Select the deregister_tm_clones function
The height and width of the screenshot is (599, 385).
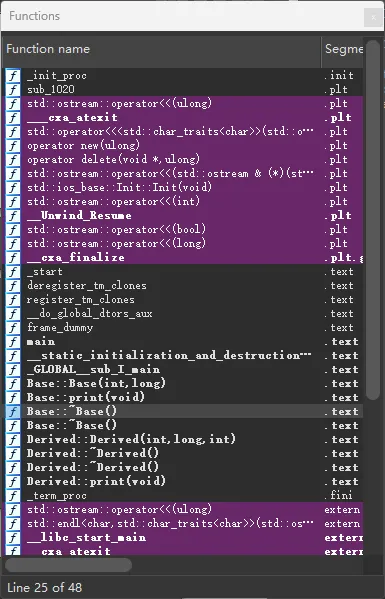tap(184, 285)
